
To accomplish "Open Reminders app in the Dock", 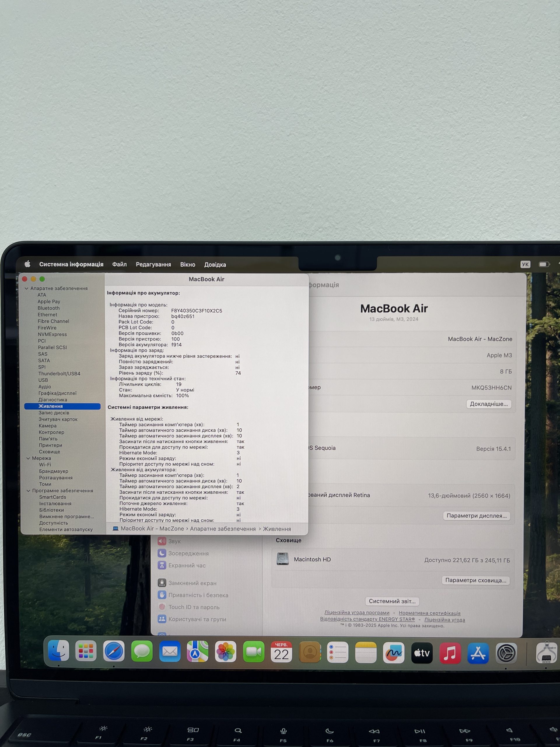I will (x=337, y=652).
